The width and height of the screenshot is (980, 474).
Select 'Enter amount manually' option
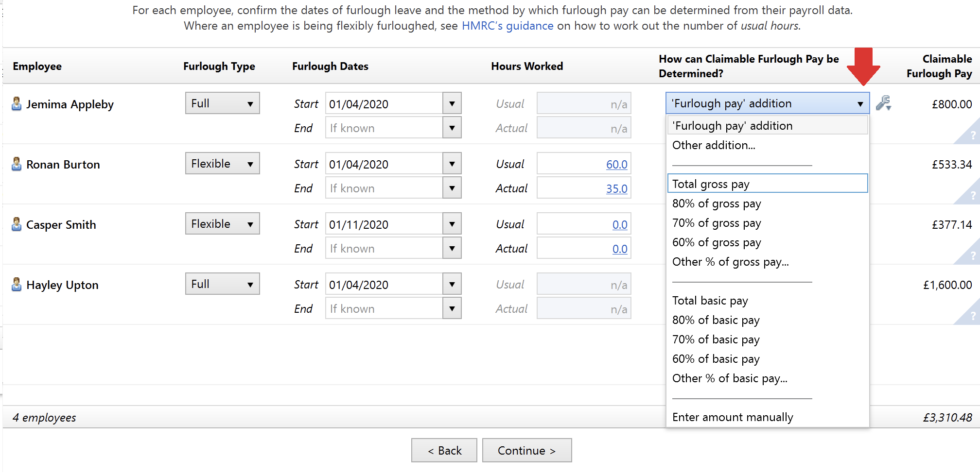[x=768, y=417]
